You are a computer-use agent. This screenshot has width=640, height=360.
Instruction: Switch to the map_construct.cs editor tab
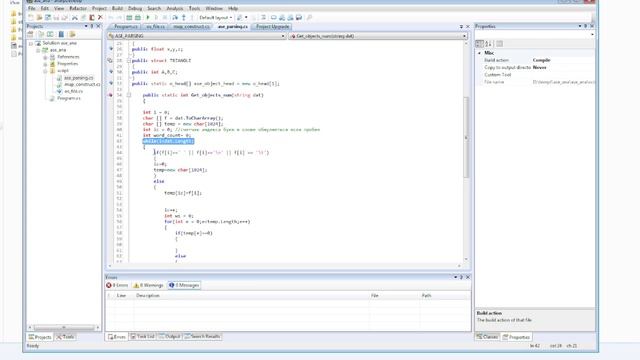coord(191,27)
